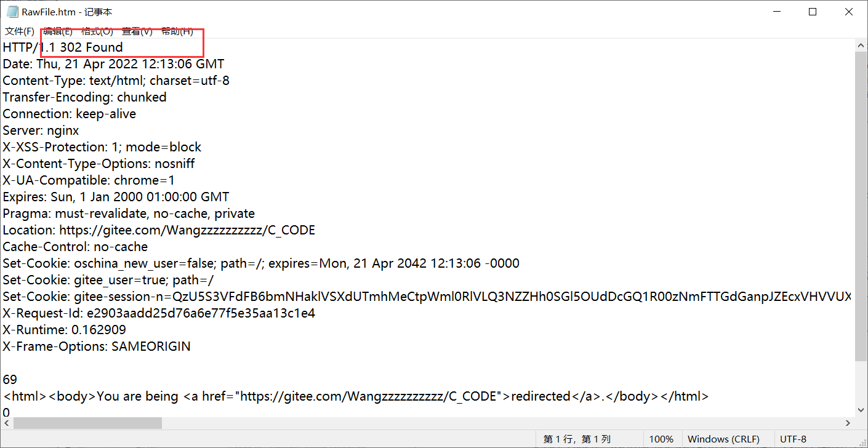Close the RawFile.htm Notepad window
This screenshot has width=868, height=448.
[x=847, y=12]
